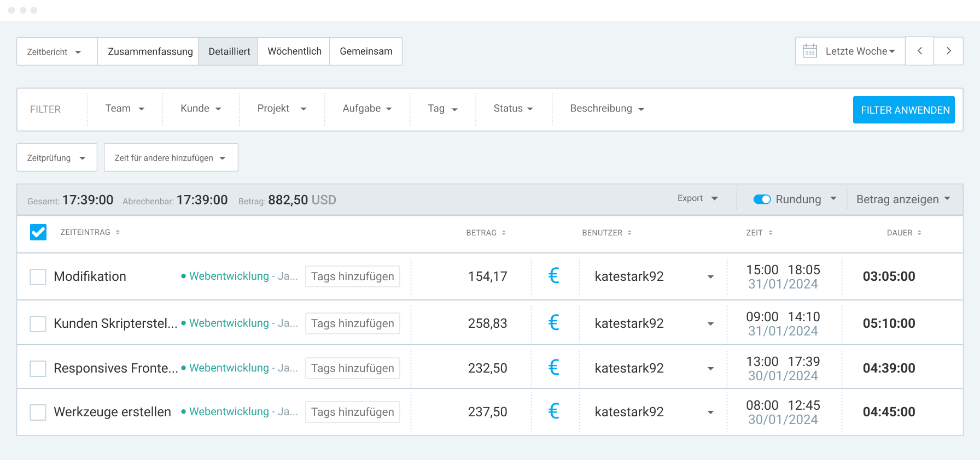Check the Werkzeuge erstellen entry checkbox
Screen dimensions: 980x460
point(38,412)
